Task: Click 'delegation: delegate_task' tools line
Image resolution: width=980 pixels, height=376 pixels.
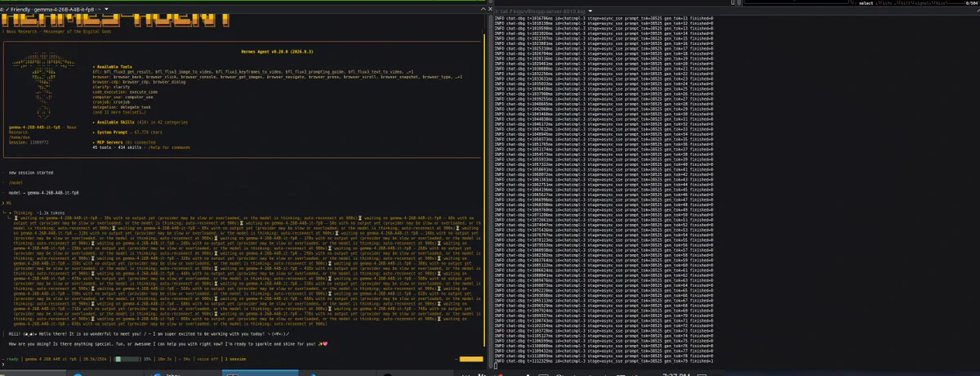Action: [122, 106]
